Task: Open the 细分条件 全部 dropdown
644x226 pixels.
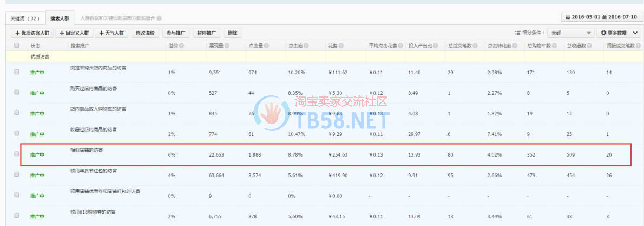Action: pyautogui.click(x=570, y=33)
